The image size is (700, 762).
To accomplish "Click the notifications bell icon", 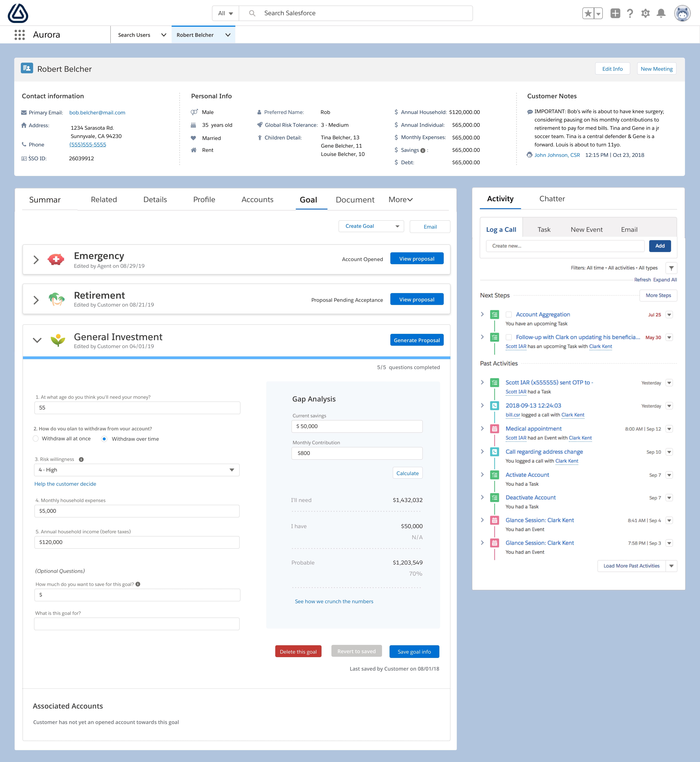I will click(661, 13).
